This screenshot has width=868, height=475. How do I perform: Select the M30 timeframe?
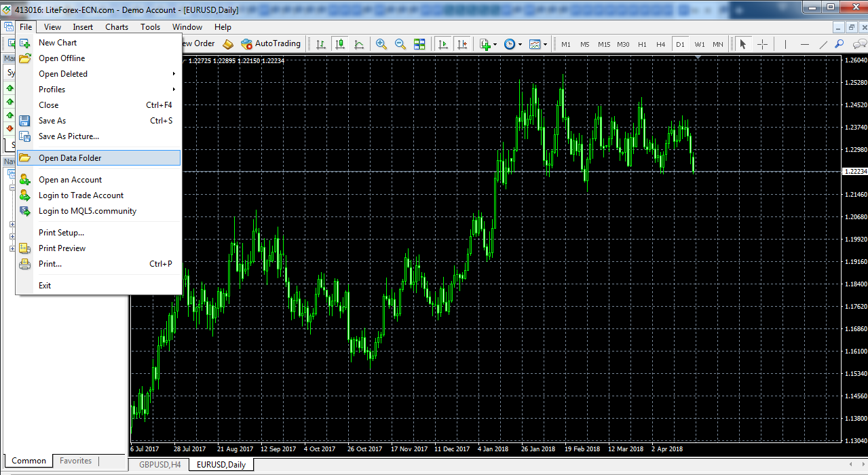tap(623, 44)
